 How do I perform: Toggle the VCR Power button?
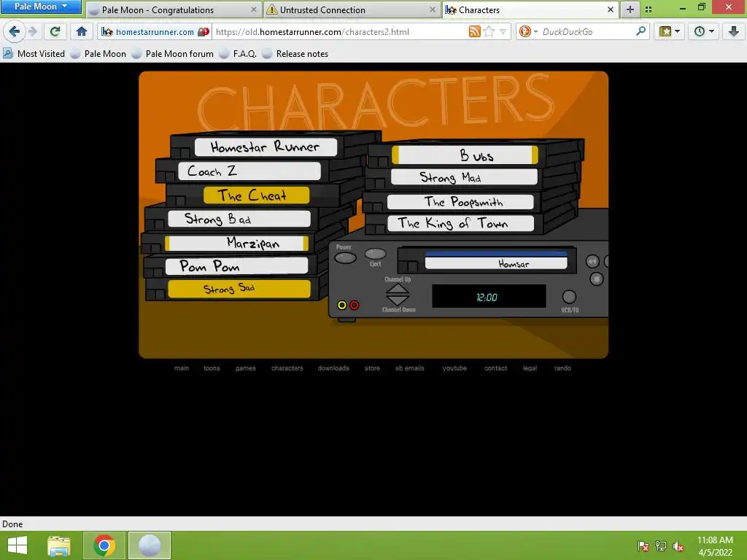tap(345, 258)
